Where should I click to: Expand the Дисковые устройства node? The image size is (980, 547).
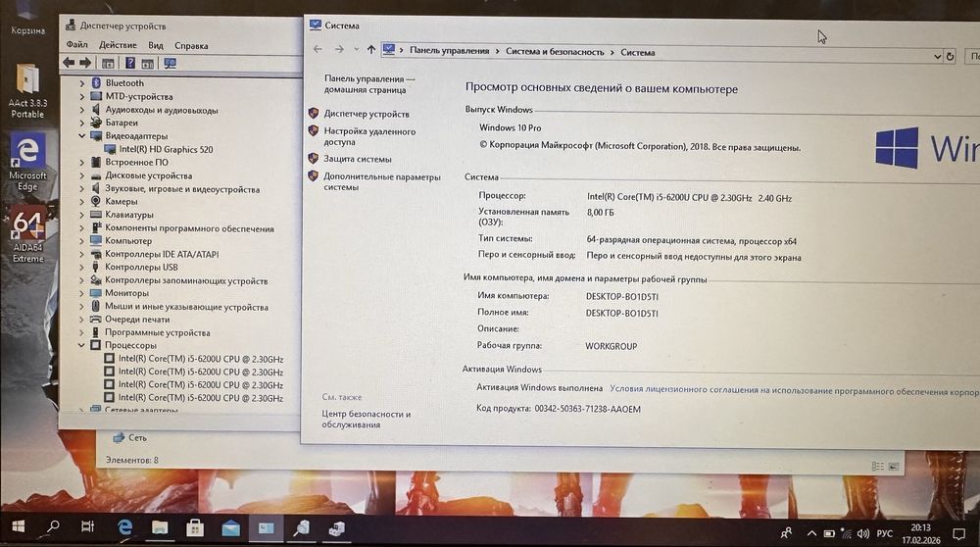coord(82,175)
